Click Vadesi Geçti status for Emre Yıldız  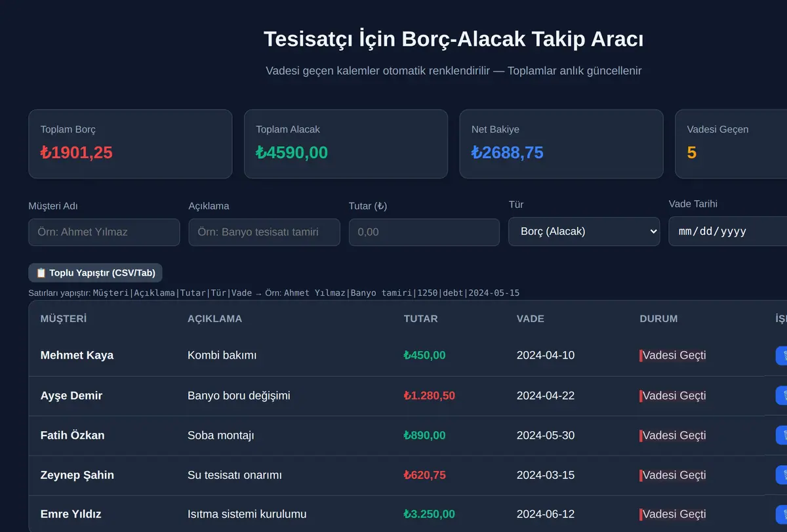pos(674,514)
